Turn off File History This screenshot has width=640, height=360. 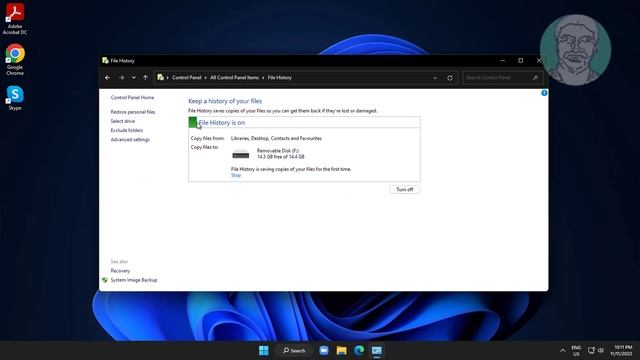[404, 189]
